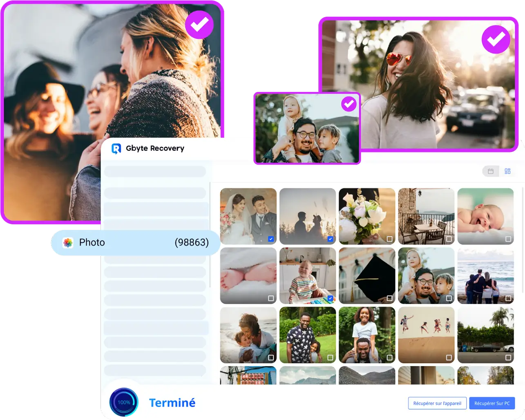Switch to grid thumbnail view
The image size is (525, 420).
click(507, 171)
